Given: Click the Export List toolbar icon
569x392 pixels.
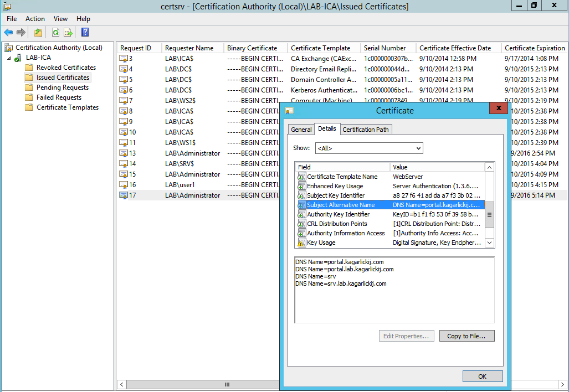Looking at the screenshot, I should [x=68, y=33].
